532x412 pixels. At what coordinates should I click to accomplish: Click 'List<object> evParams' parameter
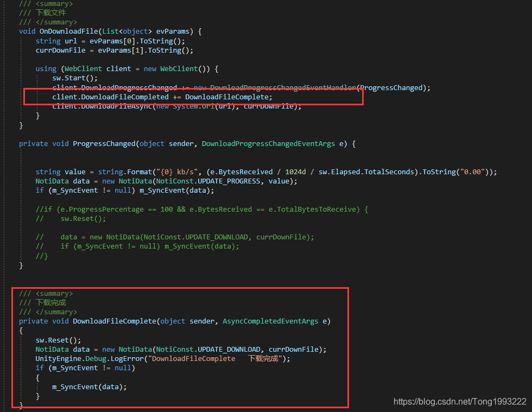point(145,31)
